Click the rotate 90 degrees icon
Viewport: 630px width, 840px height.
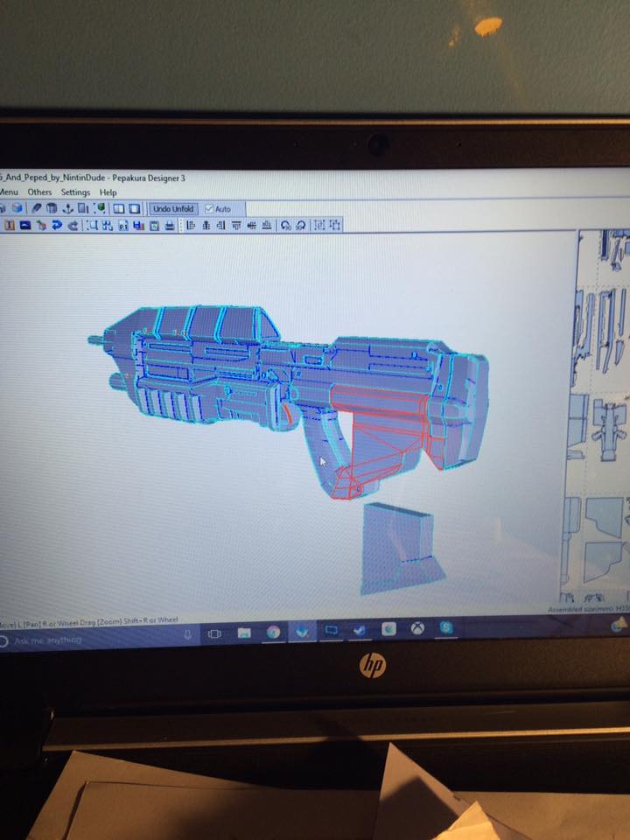pos(286,226)
